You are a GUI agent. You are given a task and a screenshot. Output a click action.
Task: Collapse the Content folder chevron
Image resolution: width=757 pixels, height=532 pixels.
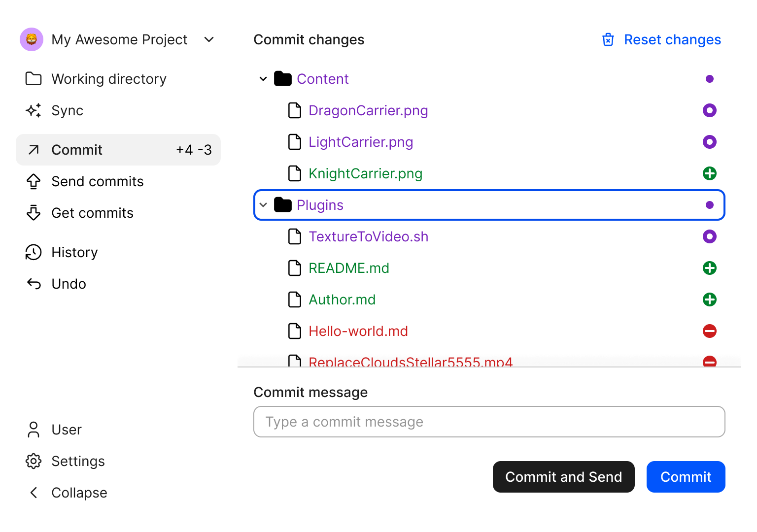[x=263, y=79]
